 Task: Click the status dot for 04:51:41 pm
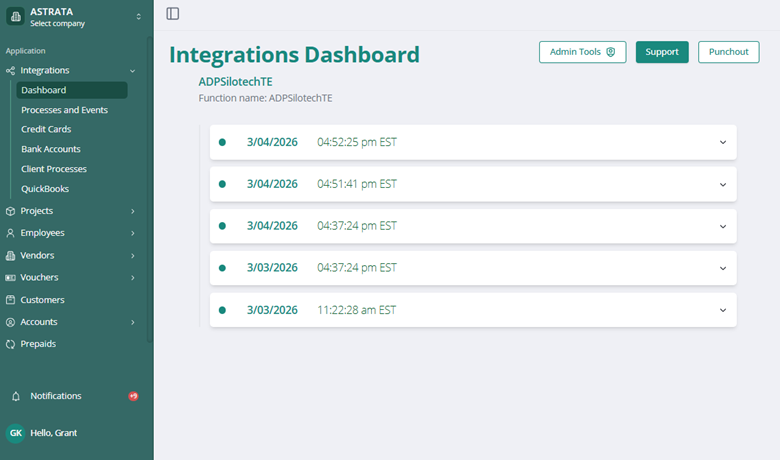click(x=222, y=184)
